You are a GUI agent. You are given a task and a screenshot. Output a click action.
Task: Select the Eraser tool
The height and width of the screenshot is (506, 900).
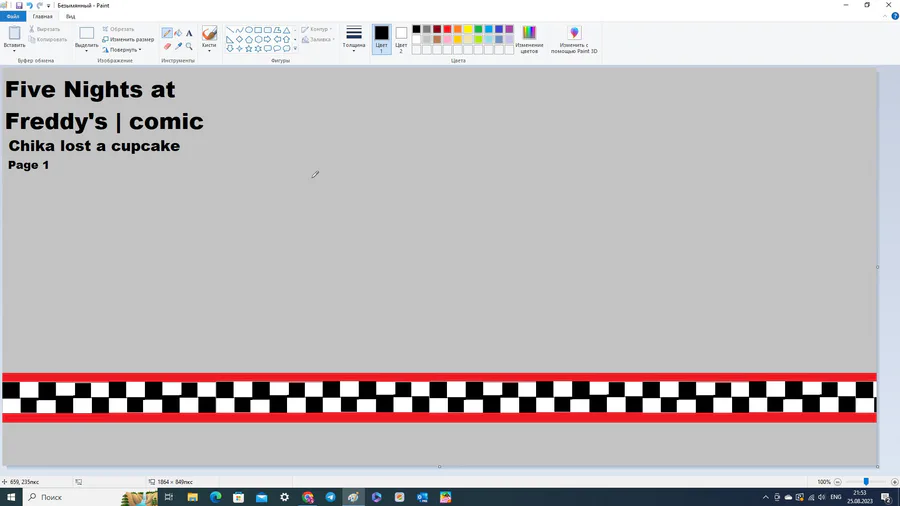pyautogui.click(x=167, y=46)
